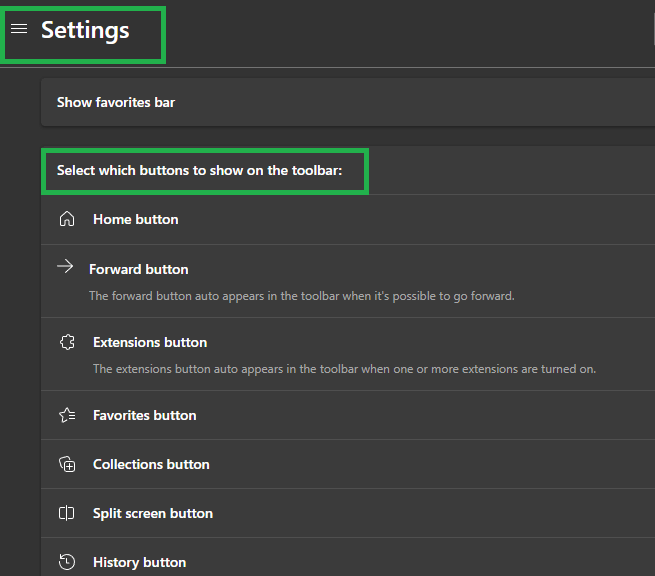
Task: Click the History clock icon
Action: [67, 562]
